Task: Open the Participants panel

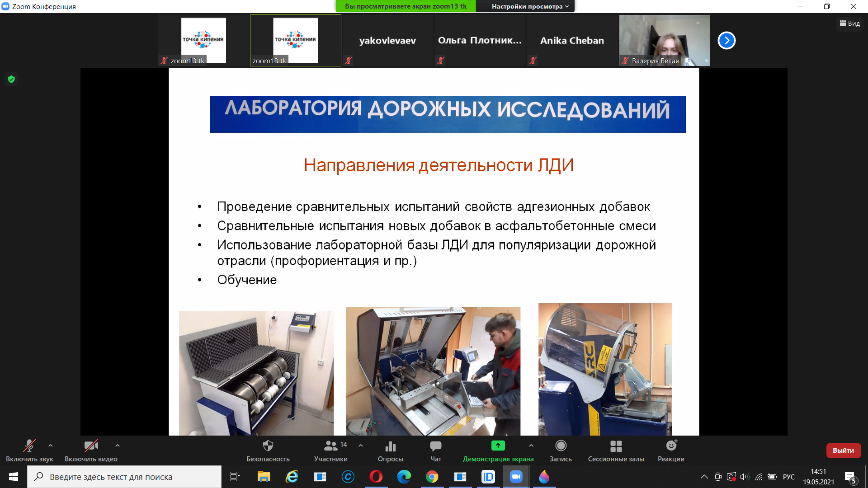Action: point(330,450)
